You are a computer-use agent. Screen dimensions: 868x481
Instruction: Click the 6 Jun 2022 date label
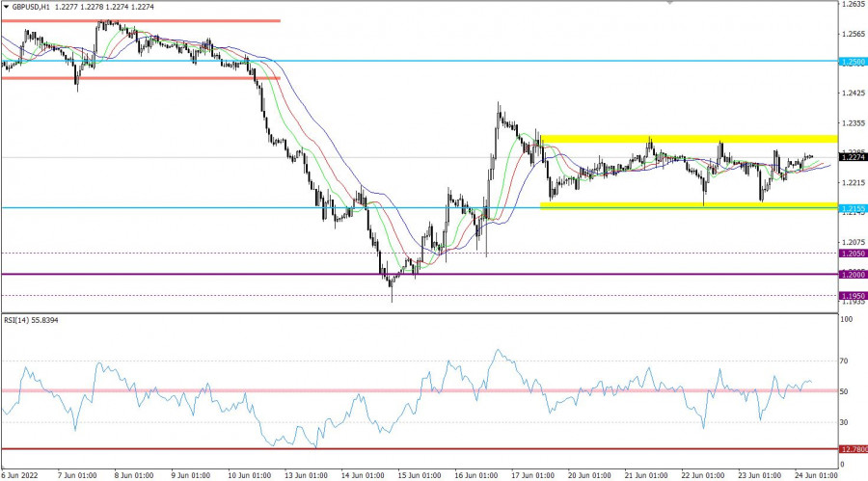pos(21,475)
